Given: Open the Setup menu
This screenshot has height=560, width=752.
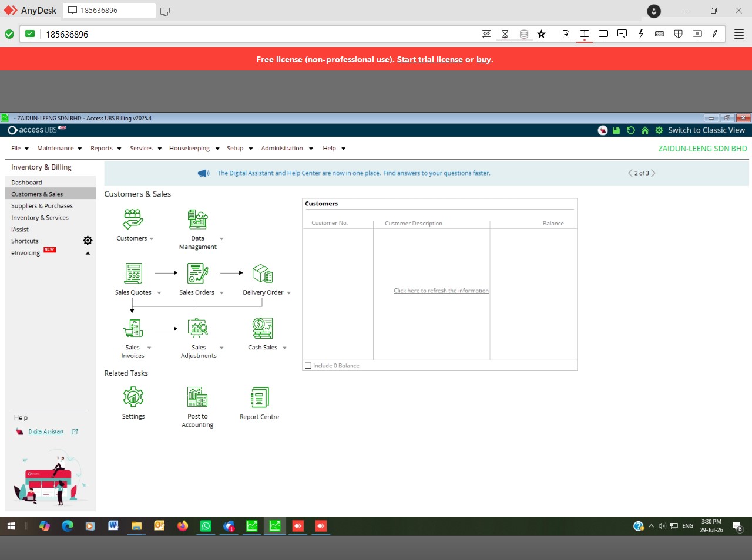Looking at the screenshot, I should (240, 149).
